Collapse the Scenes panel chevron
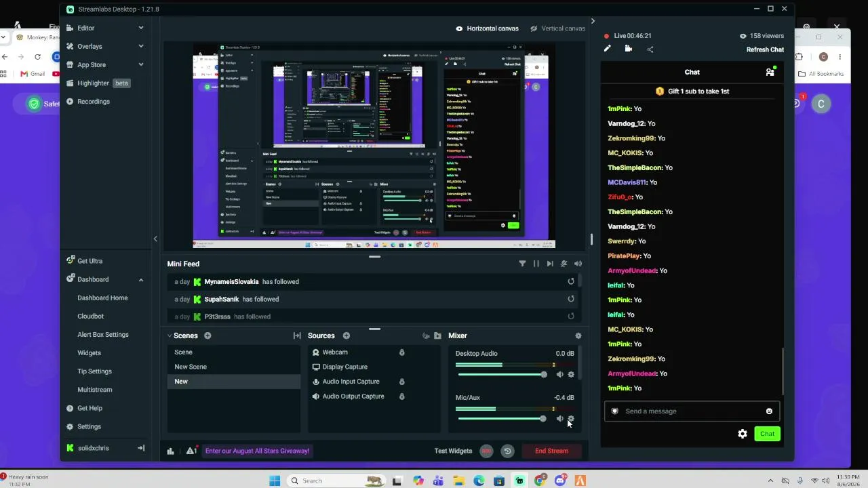The image size is (868, 488). pos(170,335)
